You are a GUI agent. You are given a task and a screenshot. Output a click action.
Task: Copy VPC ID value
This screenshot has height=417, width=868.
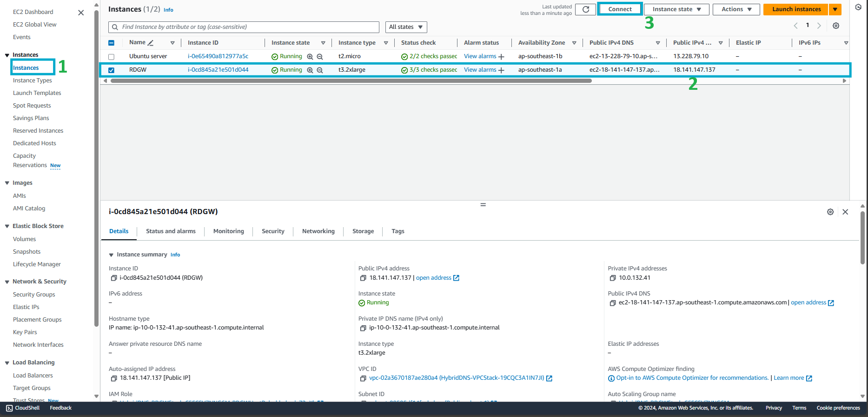(x=363, y=378)
